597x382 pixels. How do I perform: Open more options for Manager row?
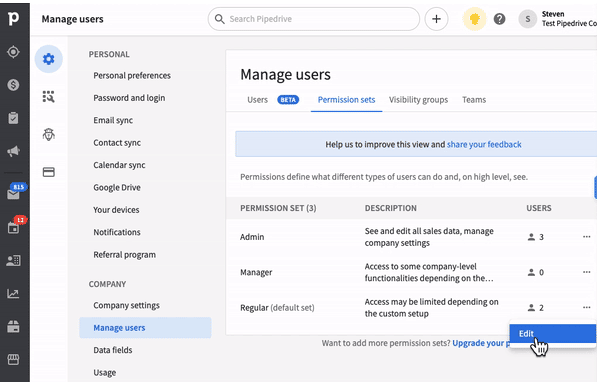tap(586, 272)
